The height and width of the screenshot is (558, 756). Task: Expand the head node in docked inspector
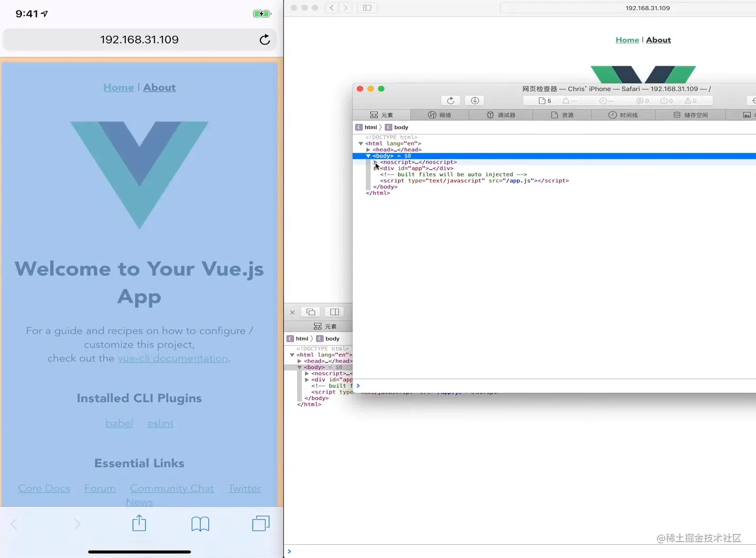click(x=299, y=361)
